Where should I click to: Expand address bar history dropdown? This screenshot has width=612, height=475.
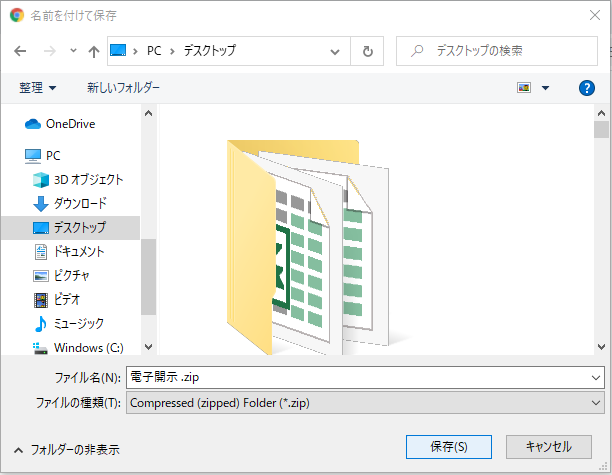(334, 52)
